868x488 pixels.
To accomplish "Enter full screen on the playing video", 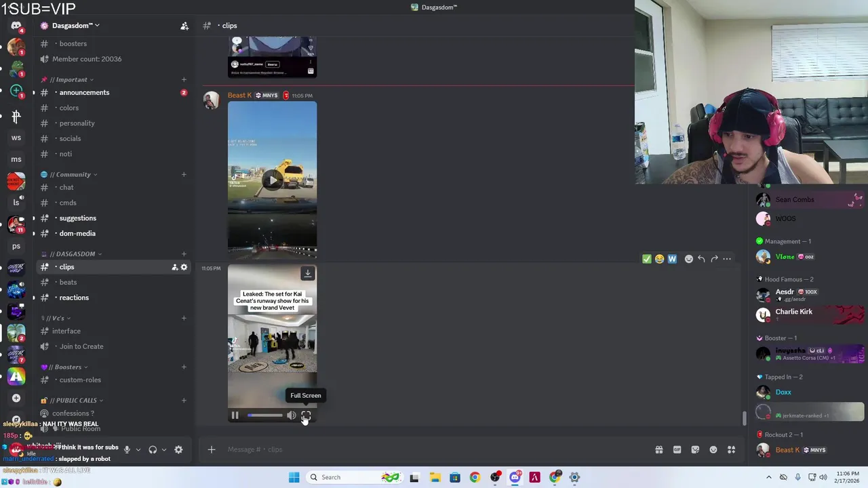I will [306, 415].
